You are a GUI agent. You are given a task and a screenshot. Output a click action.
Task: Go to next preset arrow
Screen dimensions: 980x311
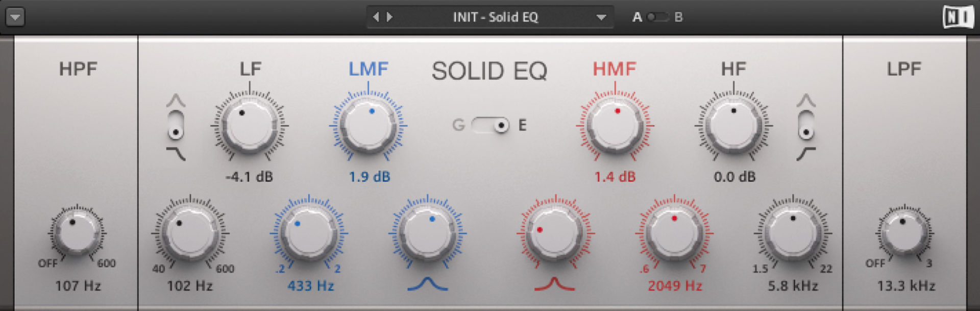(x=389, y=17)
